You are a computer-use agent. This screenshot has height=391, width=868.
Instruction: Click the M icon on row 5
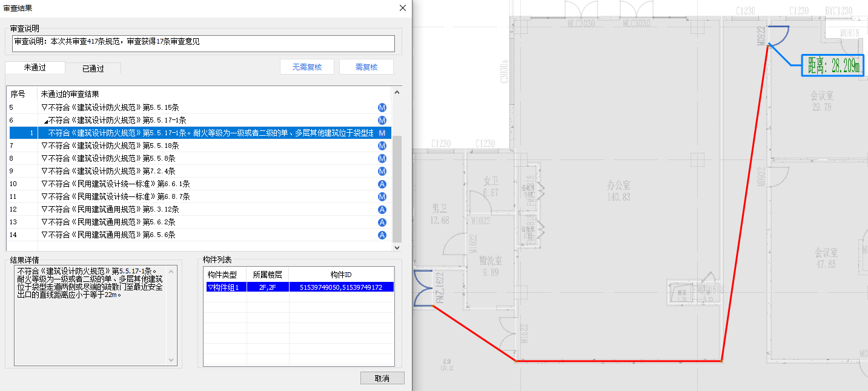click(x=382, y=107)
